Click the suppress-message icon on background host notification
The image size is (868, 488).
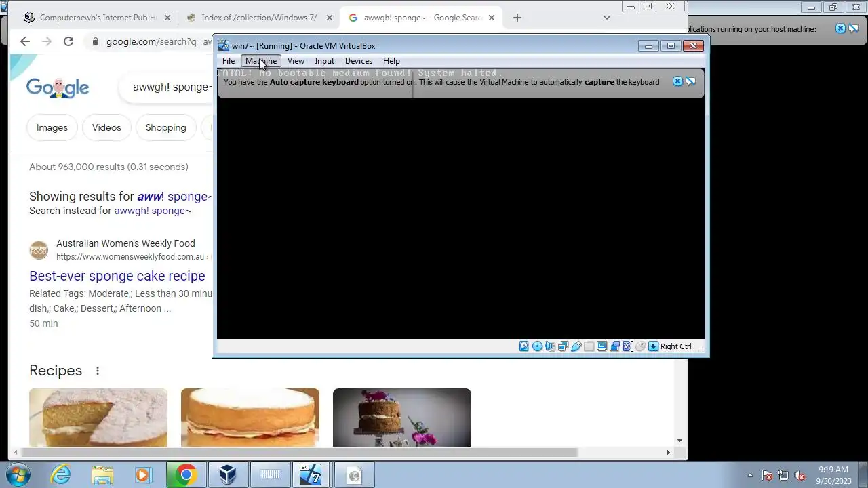(853, 28)
